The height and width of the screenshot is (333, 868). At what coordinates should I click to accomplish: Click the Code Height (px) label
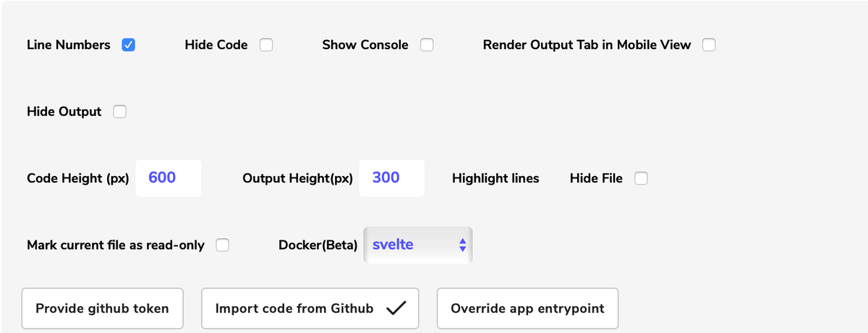click(78, 178)
